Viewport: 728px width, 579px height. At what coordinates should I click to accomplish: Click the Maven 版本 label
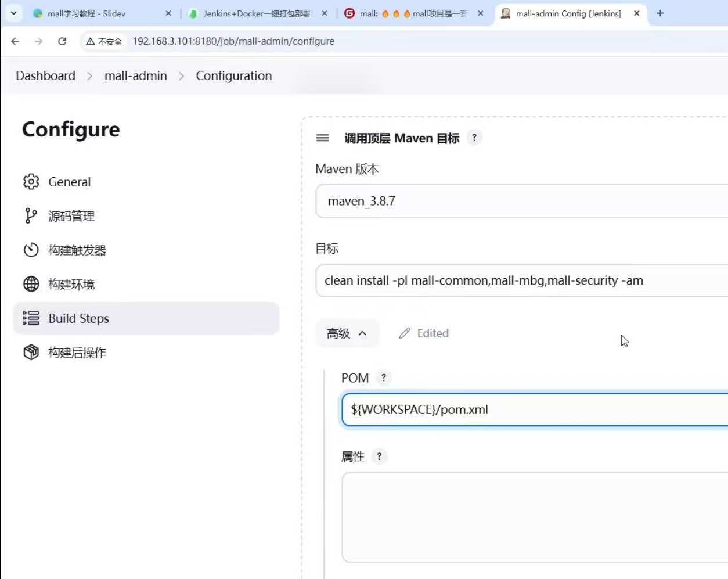click(347, 169)
